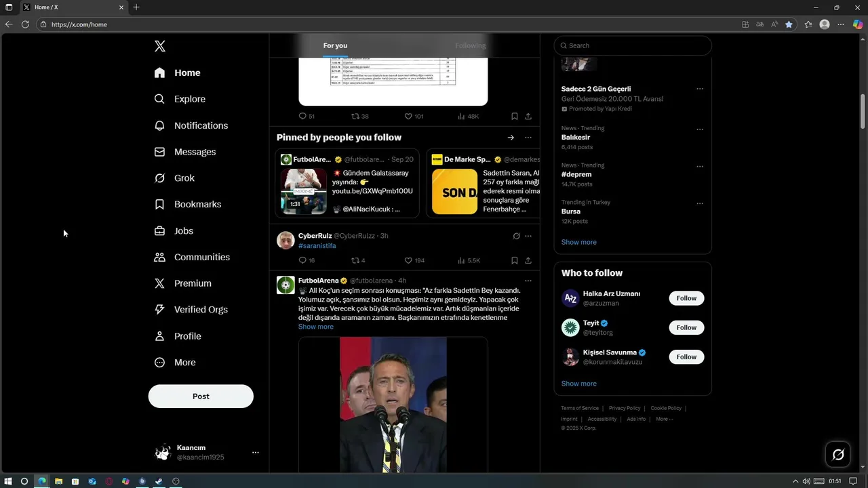Viewport: 868px width, 488px height.
Task: Open Premium in sidebar
Action: point(183,283)
